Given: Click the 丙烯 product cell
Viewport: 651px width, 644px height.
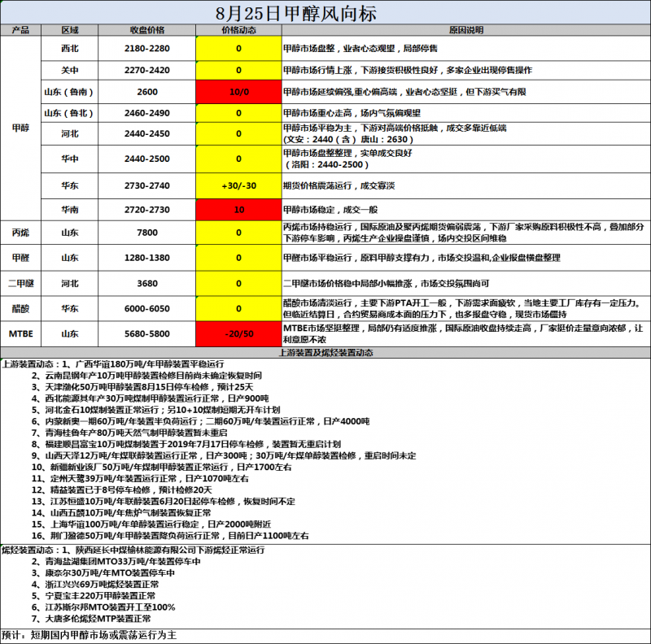Looking at the screenshot, I should click(21, 233).
